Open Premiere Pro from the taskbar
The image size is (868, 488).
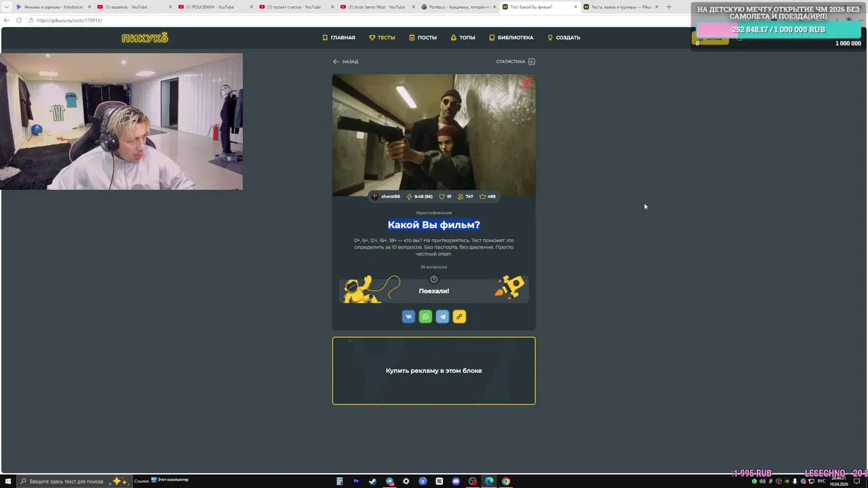(x=356, y=481)
